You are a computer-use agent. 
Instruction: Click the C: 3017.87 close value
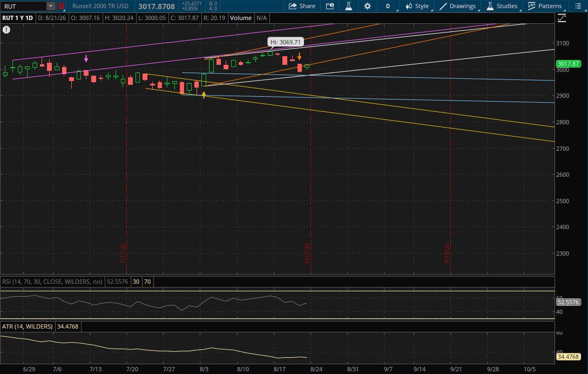[185, 18]
